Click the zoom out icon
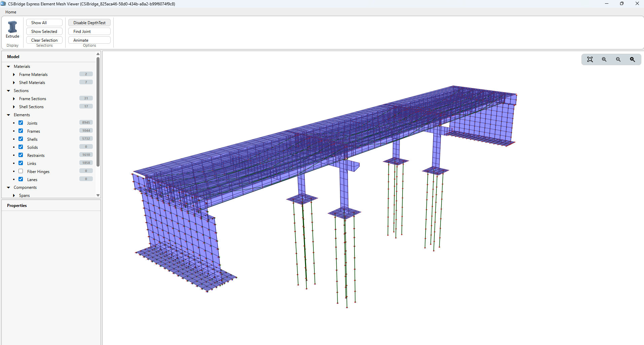This screenshot has height=345, width=644. (x=618, y=59)
